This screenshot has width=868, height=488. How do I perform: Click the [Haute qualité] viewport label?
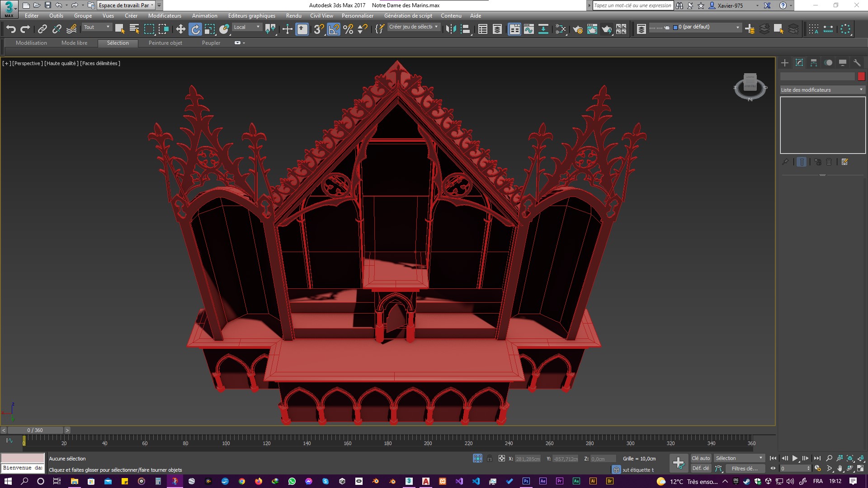point(61,63)
